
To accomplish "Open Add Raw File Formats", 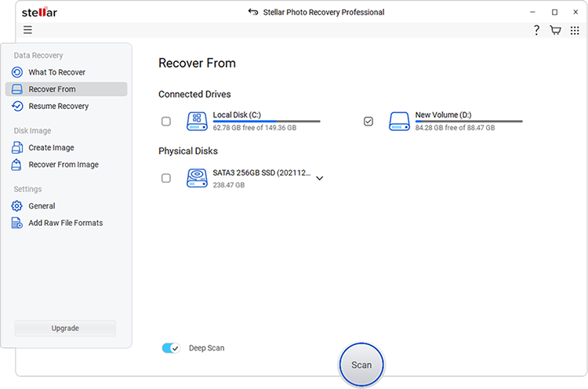I will [x=67, y=223].
